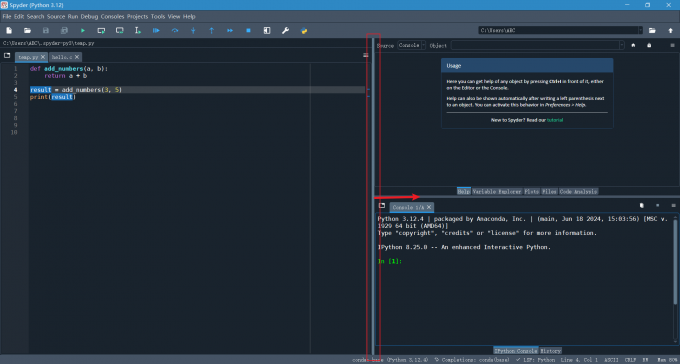The height and width of the screenshot is (364, 680).
Task: Open the Source Console dropdown
Action: pos(412,45)
